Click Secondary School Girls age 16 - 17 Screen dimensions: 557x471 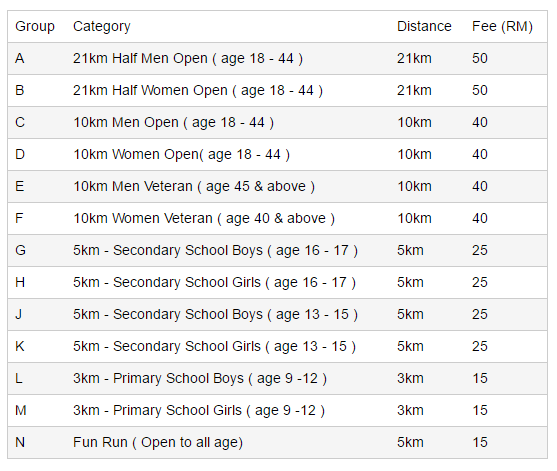point(214,282)
